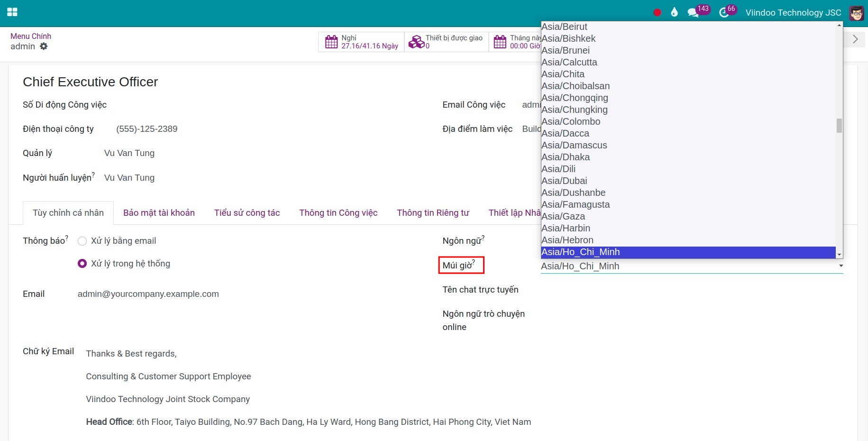Select Asia/Damascus from the timezone list
The width and height of the screenshot is (868, 441).
coord(688,145)
